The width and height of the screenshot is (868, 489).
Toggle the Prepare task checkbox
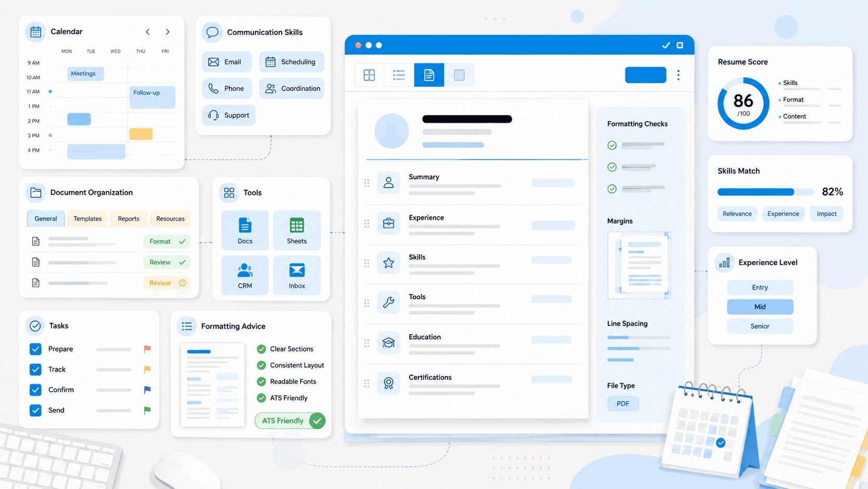tap(35, 349)
